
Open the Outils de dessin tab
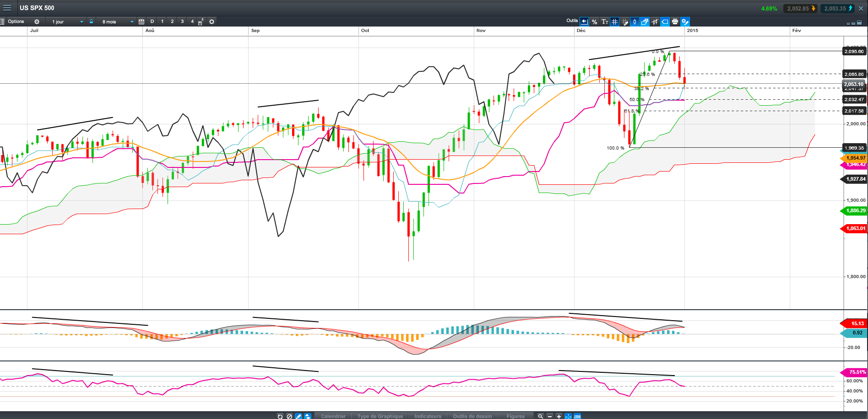[472, 416]
